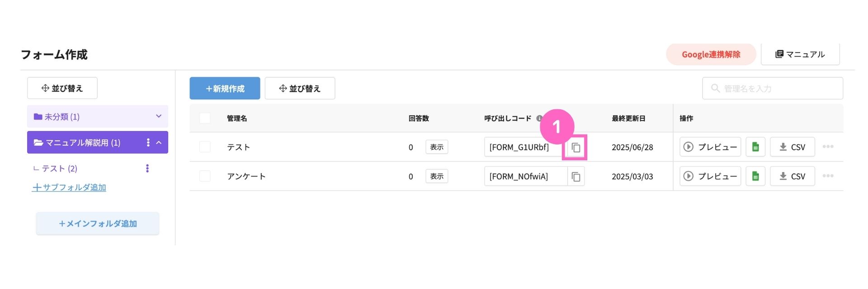
Task: Expand the 未分類 folder chevron
Action: tap(159, 117)
